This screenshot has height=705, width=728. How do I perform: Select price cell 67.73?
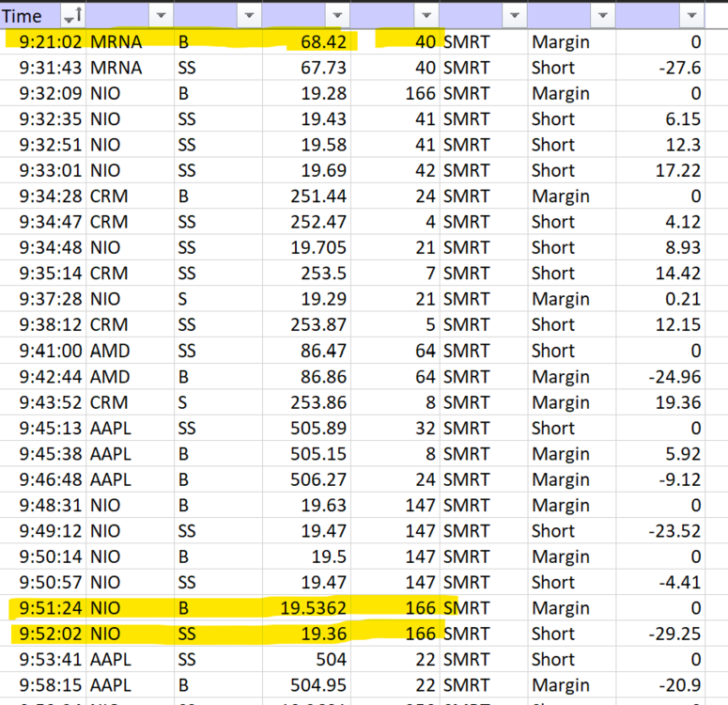click(x=306, y=68)
